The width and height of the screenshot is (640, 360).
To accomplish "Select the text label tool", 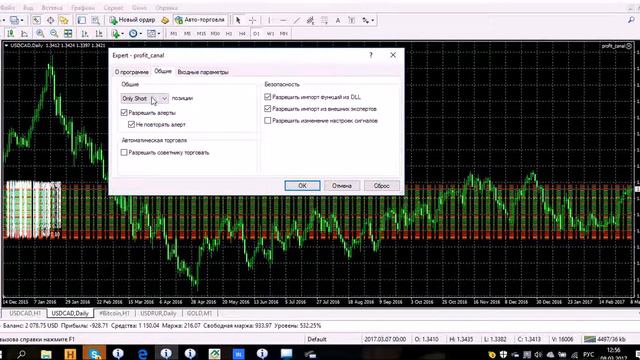I will (351, 20).
